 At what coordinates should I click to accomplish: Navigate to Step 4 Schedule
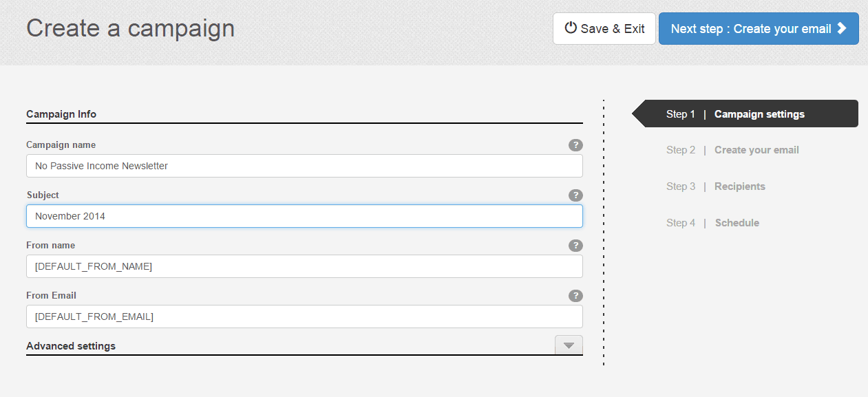(x=712, y=222)
